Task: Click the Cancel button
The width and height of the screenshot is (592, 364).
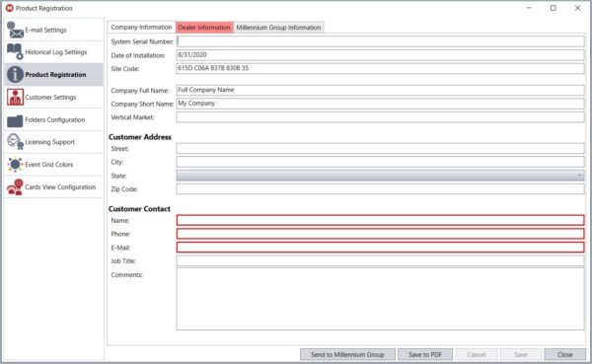Action: [477, 354]
